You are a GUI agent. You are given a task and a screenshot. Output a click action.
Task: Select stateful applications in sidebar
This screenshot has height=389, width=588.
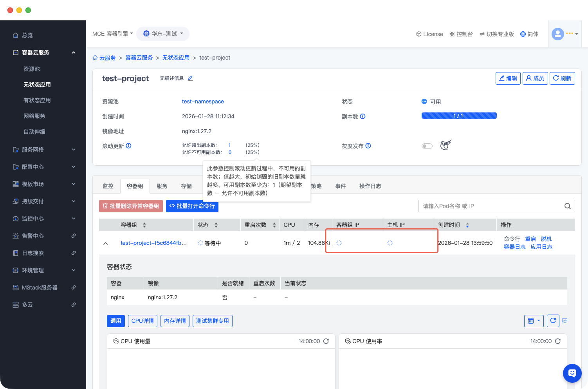(37, 100)
